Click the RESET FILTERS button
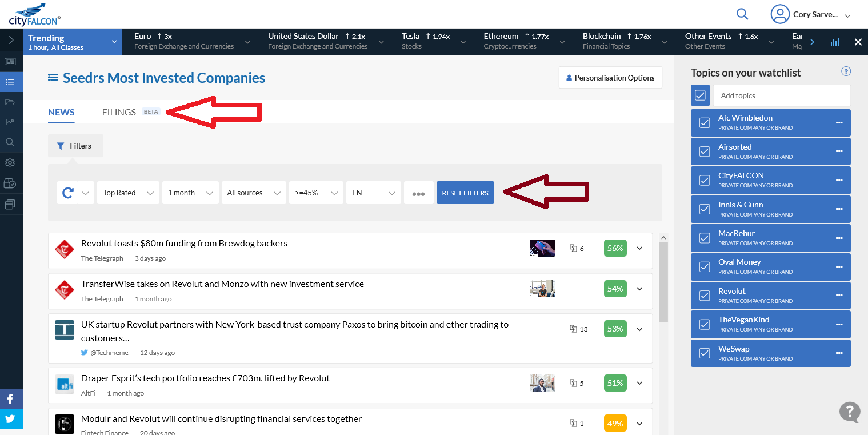The image size is (868, 435). (x=465, y=193)
